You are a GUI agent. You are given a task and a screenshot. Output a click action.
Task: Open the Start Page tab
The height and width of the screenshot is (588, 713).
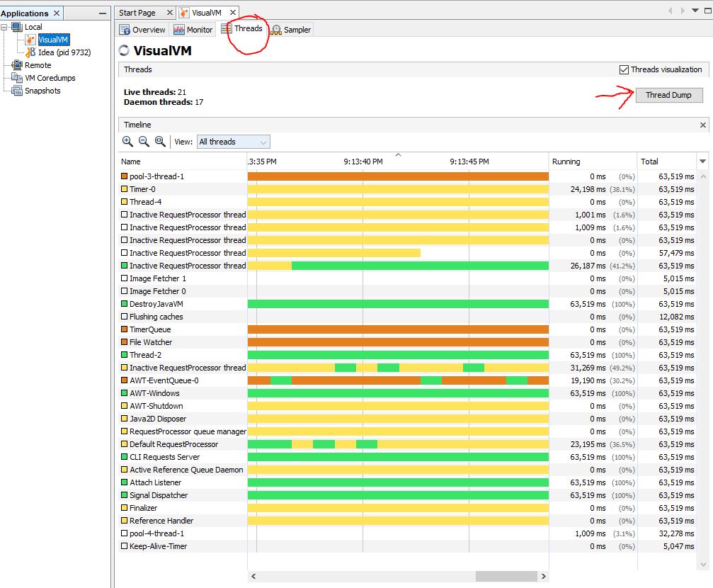(137, 13)
